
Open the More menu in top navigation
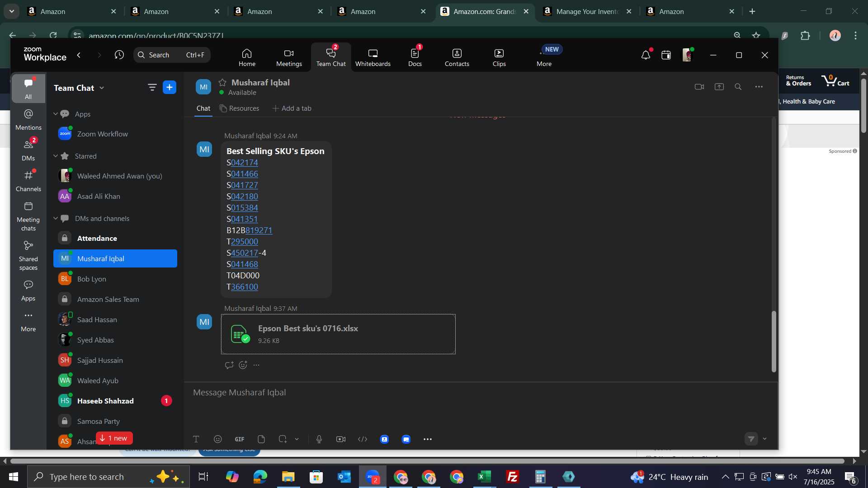(544, 57)
